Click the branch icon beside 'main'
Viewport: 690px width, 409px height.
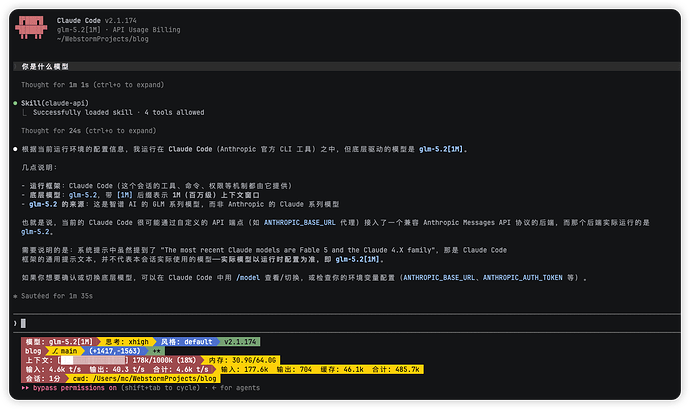click(x=55, y=351)
